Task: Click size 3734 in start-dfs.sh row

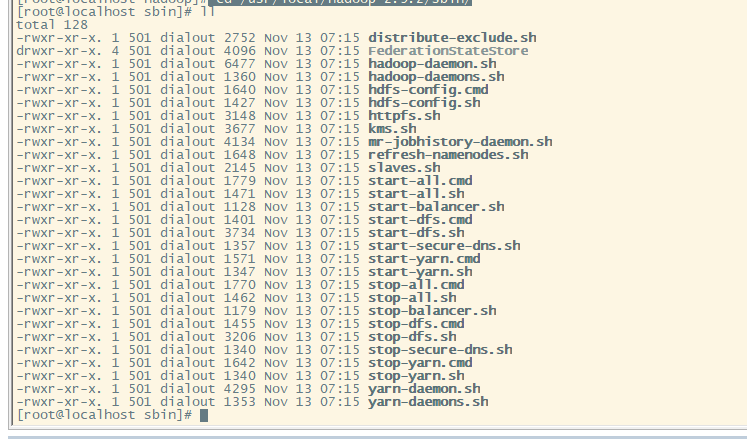Action: click(x=240, y=233)
